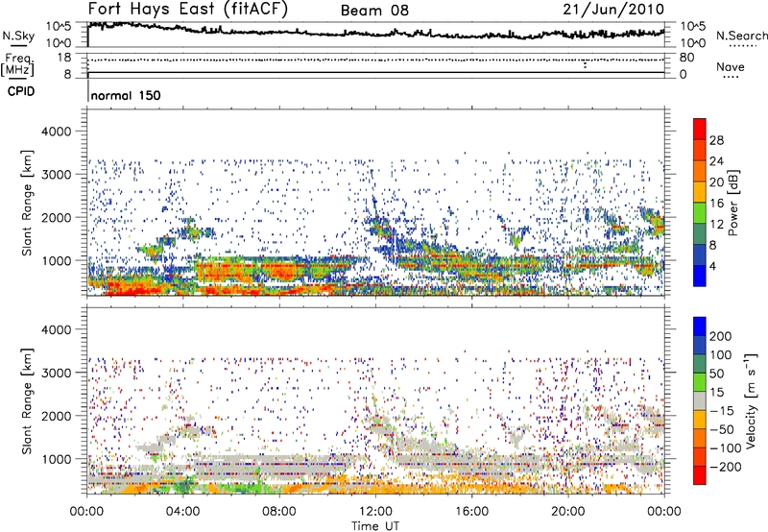Click the '200' value on Velocity colorbar
This screenshot has height=532, width=768.
721,336
